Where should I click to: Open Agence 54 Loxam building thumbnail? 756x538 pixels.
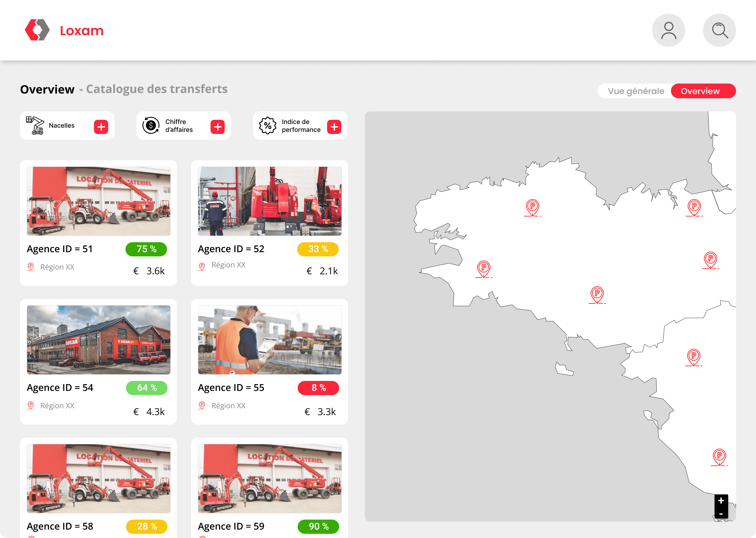point(99,340)
